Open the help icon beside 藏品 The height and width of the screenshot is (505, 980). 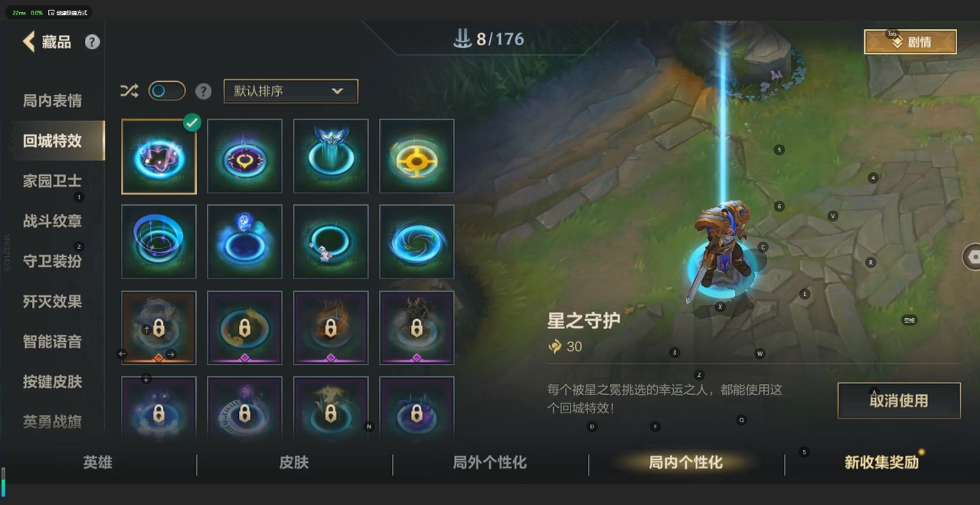tap(93, 42)
